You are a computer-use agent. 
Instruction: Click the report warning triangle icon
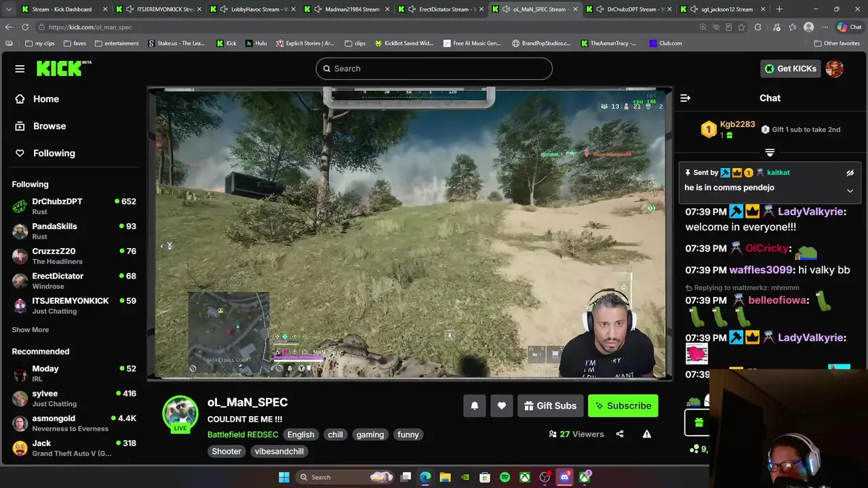647,434
